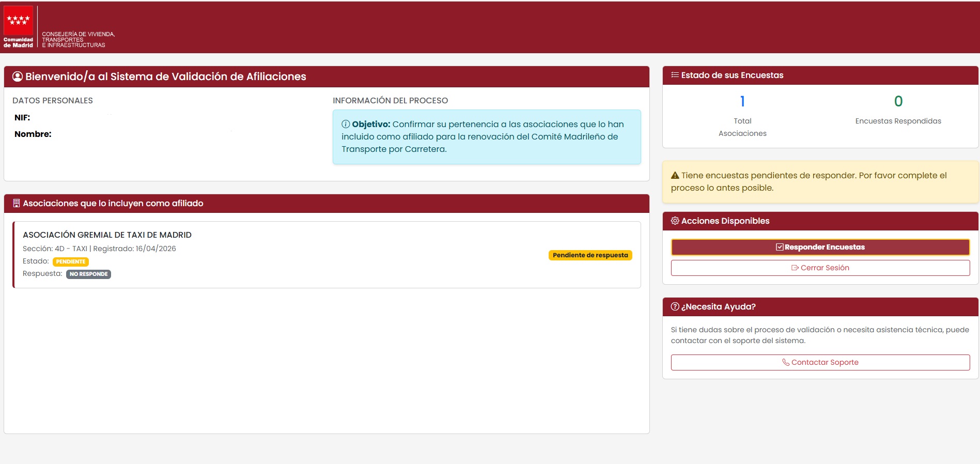The height and width of the screenshot is (464, 980).
Task: Click the Sección 4D - TAXI registration line
Action: pyautogui.click(x=99, y=249)
